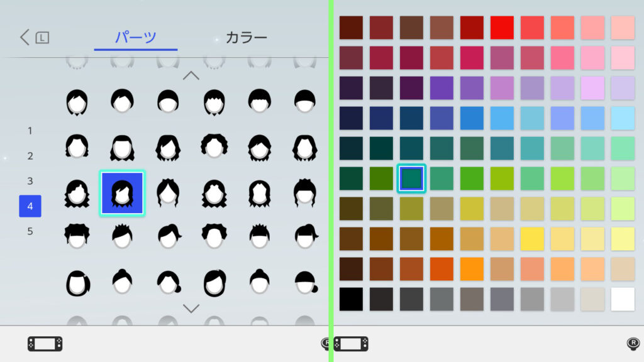
Task: Jump to hairstyle page 3
Action: 30,181
